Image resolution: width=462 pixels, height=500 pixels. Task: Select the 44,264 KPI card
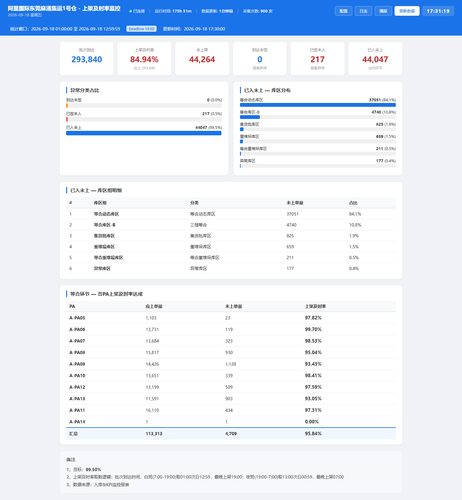coord(202,59)
